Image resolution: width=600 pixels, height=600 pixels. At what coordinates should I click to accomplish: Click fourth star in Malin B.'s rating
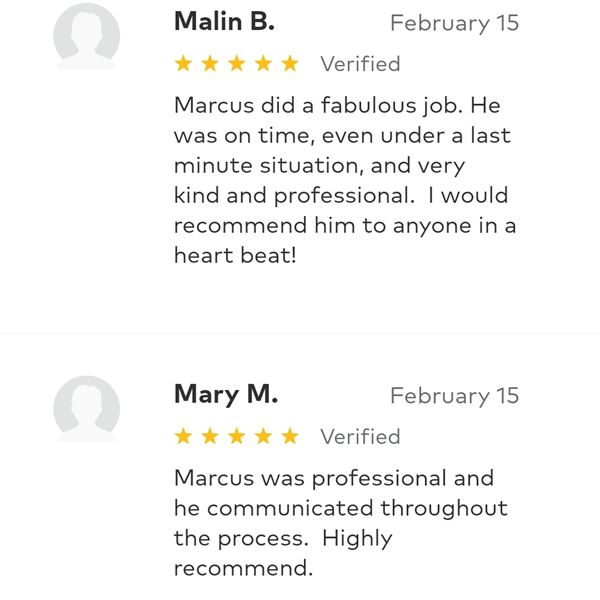click(264, 64)
